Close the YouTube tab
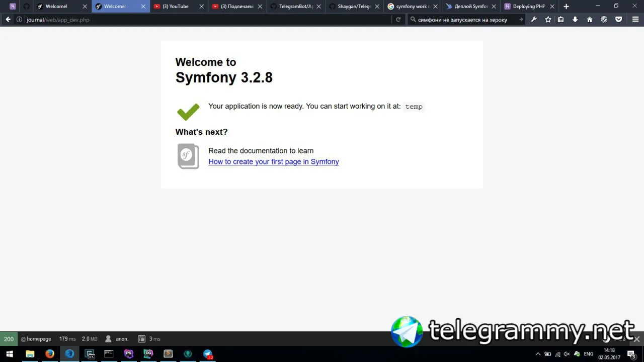Screen dimensions: 644x362 (202, 7)
